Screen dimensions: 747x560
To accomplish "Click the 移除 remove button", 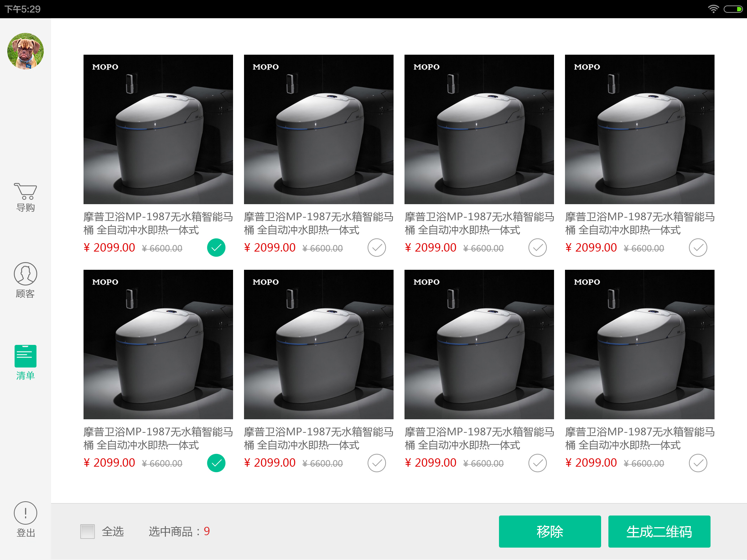I will [550, 532].
